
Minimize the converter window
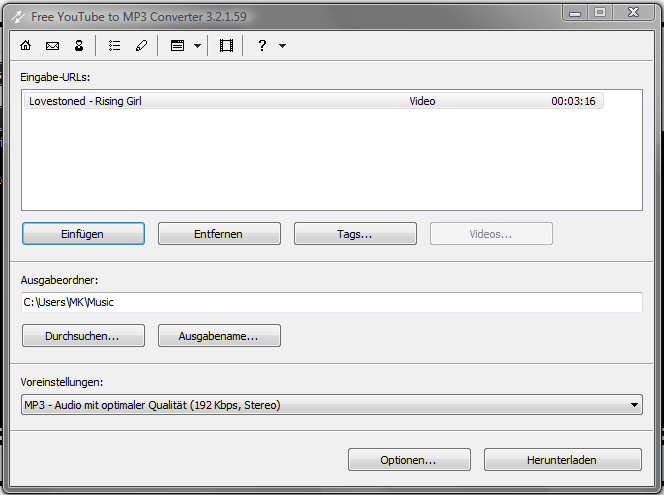tap(575, 13)
